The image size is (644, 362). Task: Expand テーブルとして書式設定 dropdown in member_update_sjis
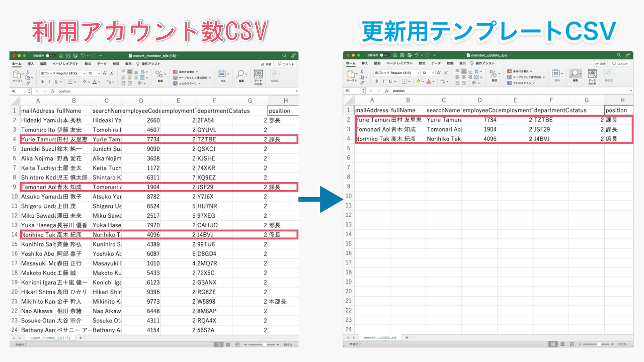point(544,77)
